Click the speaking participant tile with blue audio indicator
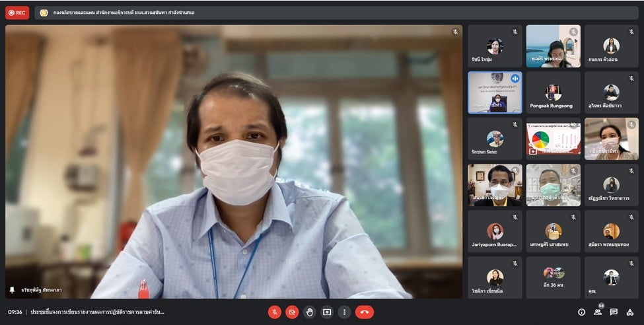 (x=495, y=92)
